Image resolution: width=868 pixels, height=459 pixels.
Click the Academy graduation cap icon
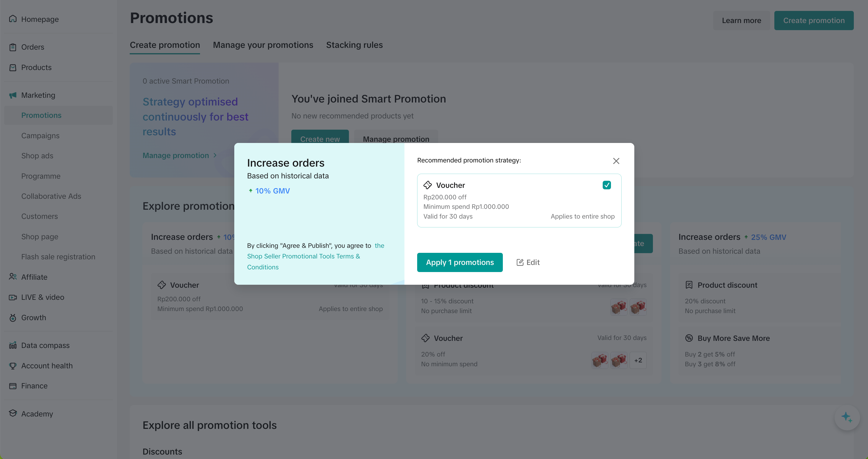(x=13, y=413)
